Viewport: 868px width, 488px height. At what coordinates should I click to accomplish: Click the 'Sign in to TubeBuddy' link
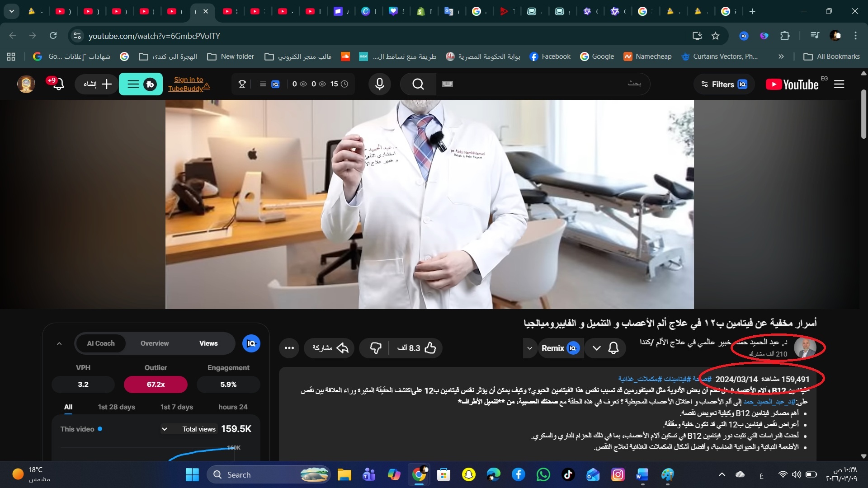[189, 84]
